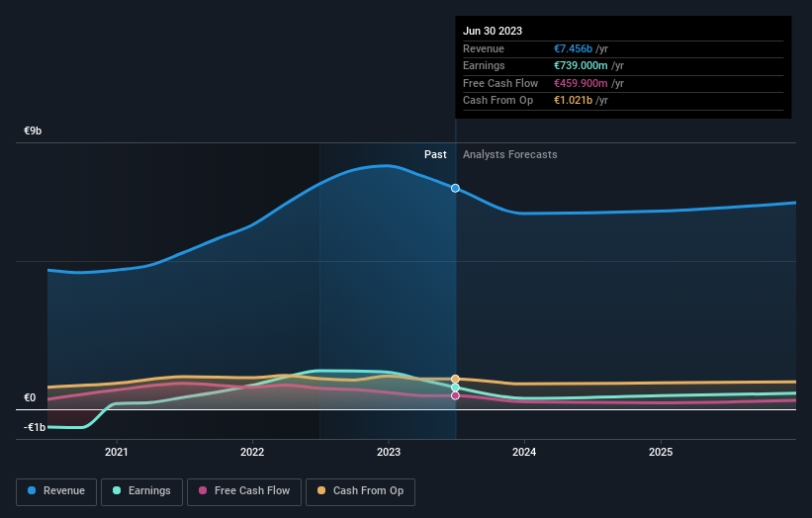Toggle the Free Cash Flow legend button
The image size is (812, 518).
pos(244,491)
